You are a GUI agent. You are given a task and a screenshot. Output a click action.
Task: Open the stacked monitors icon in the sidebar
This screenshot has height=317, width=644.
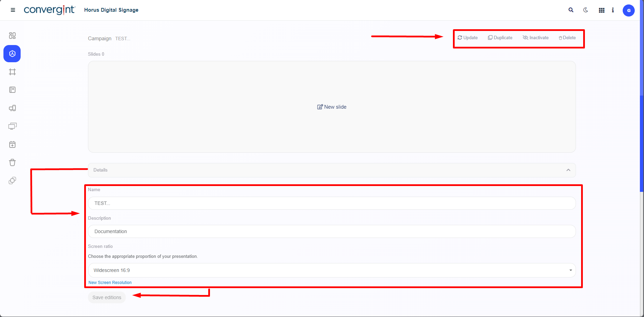pos(12,126)
